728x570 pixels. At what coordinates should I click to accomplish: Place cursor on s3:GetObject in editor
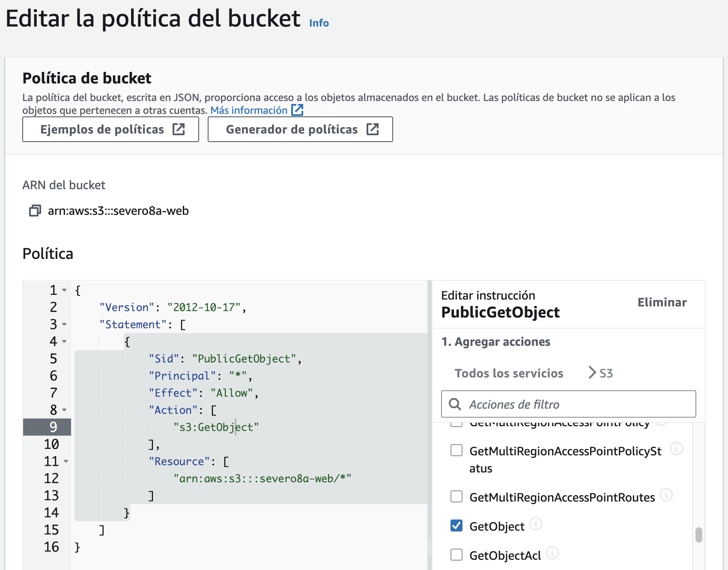(216, 427)
